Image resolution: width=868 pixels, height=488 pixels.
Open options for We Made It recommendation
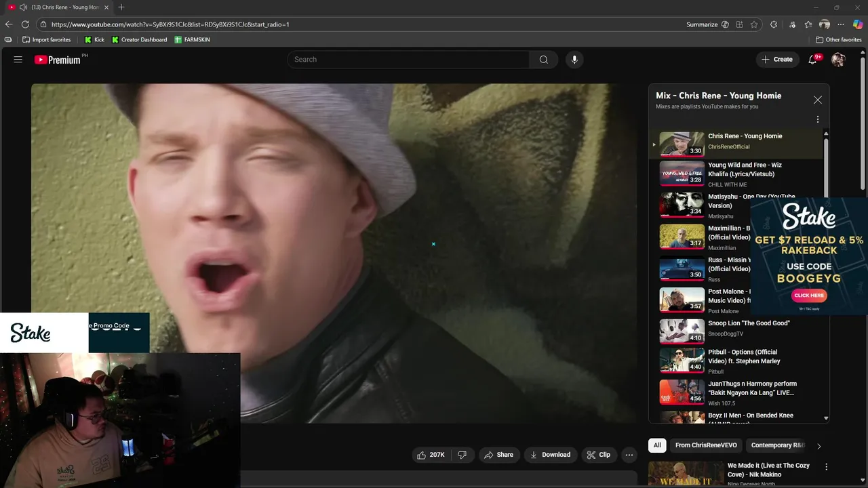(x=826, y=467)
